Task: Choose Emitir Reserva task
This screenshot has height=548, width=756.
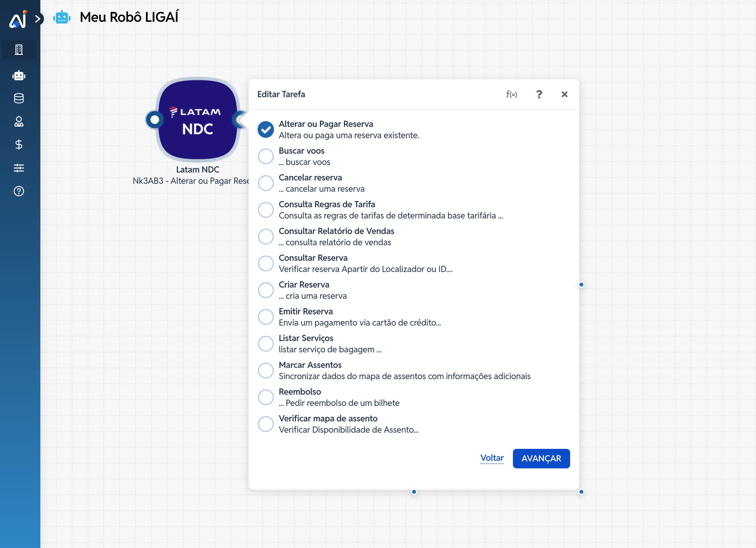Action: pyautogui.click(x=266, y=317)
